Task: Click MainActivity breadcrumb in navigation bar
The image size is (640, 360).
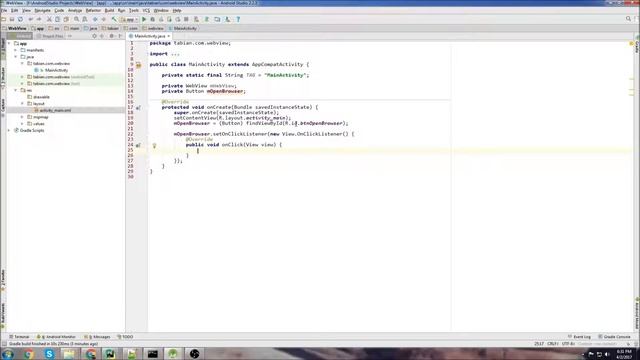Action: click(182, 29)
